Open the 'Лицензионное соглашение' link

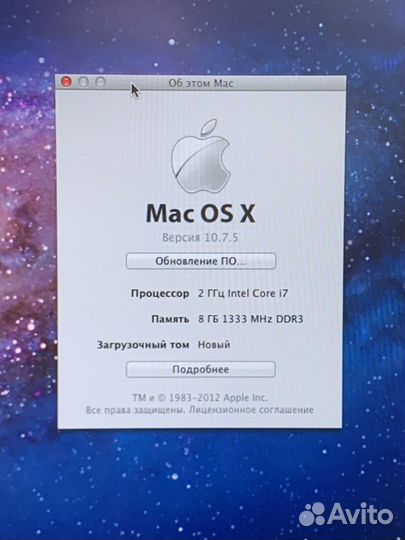pyautogui.click(x=251, y=410)
